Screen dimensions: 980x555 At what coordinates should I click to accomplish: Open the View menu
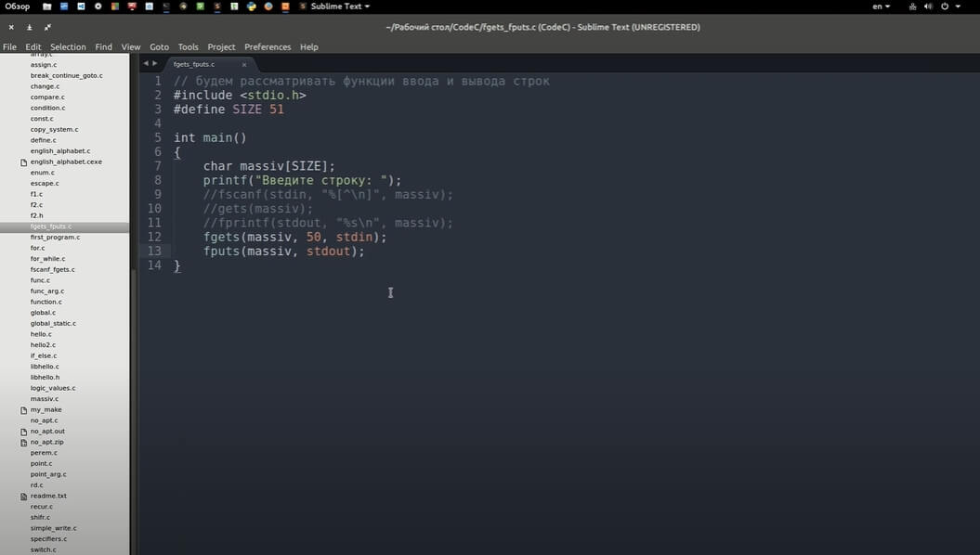(x=131, y=46)
